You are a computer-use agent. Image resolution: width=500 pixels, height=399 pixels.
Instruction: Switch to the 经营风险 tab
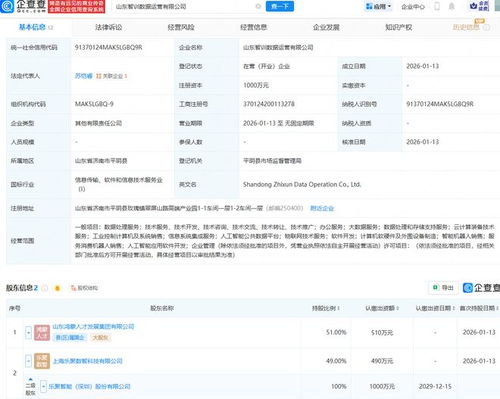(181, 27)
